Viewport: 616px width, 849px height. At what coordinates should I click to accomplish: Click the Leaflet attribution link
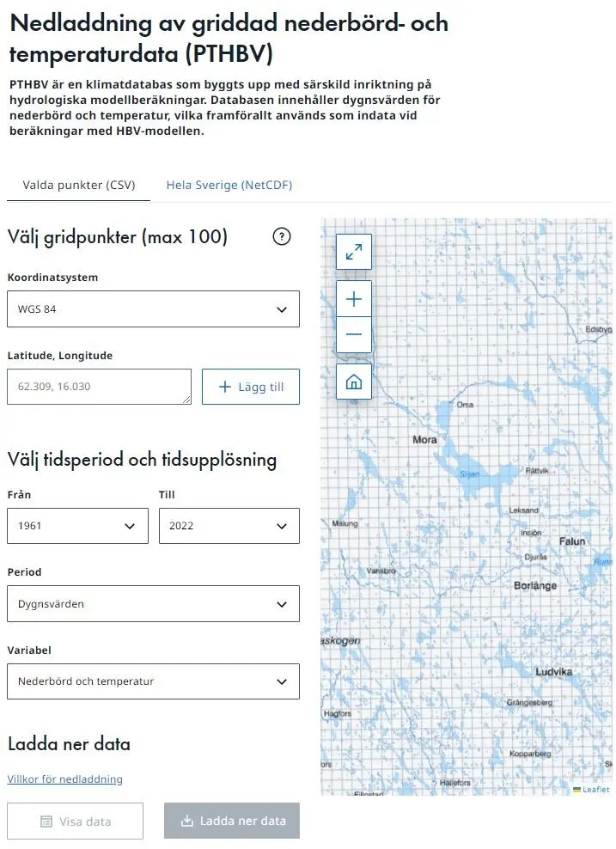[595, 790]
